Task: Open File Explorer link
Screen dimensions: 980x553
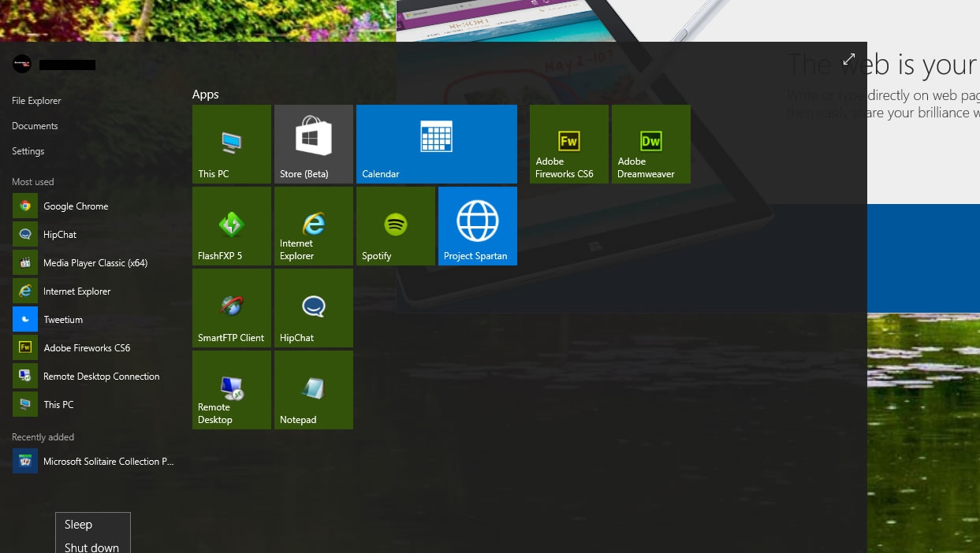Action: tap(36, 101)
